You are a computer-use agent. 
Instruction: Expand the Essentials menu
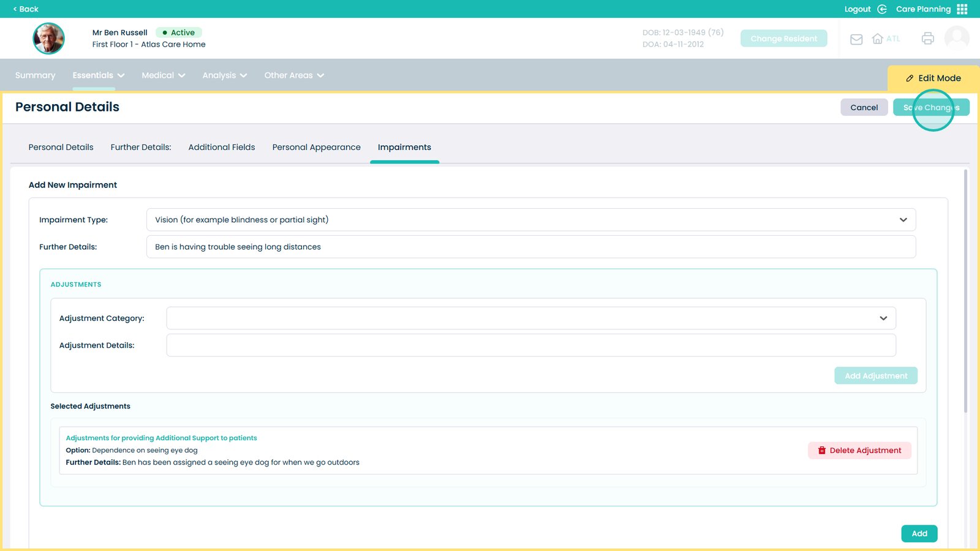(98, 75)
